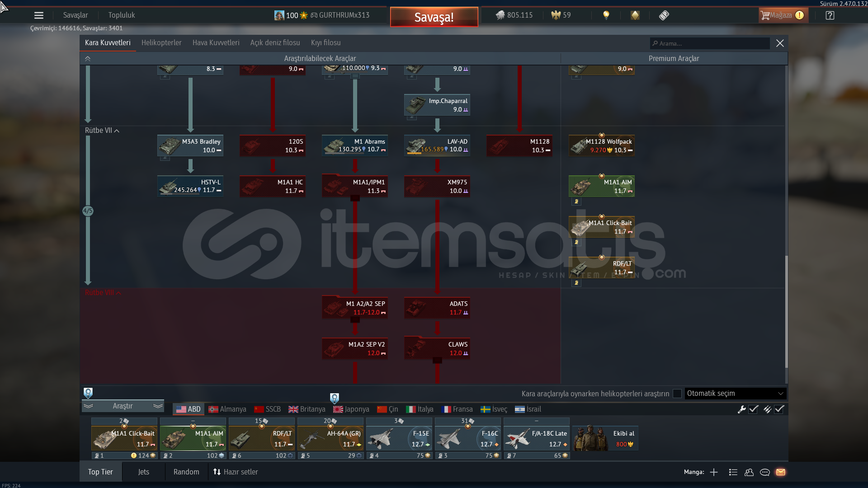Switch to the Helikopterler tab

[161, 43]
